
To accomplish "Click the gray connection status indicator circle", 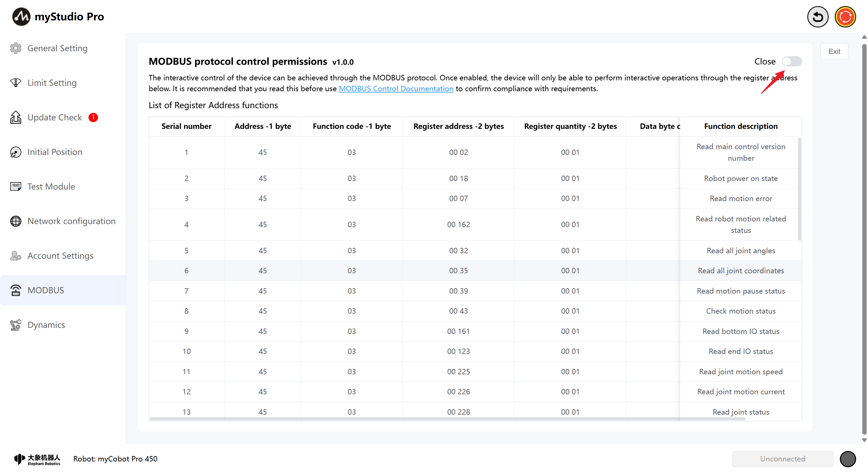I will pyautogui.click(x=848, y=459).
